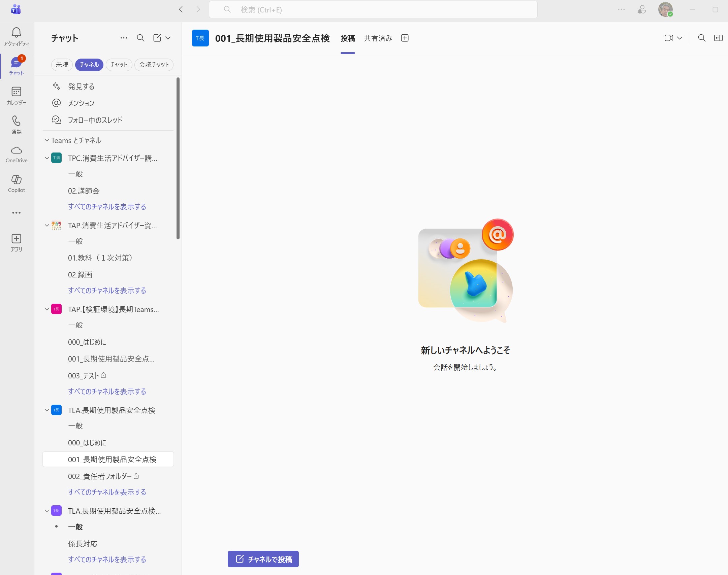Show more apps via sidebar ellipsis
The height and width of the screenshot is (575, 728).
(x=16, y=213)
